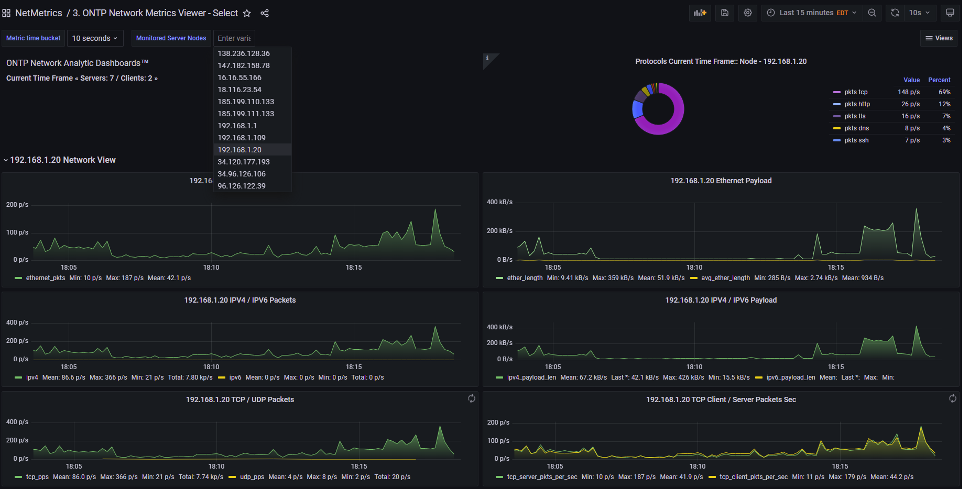Screen dimensions: 980x489
Task: Open 192.168.1.20 TCP / UDP Packets title menu
Action: [240, 399]
